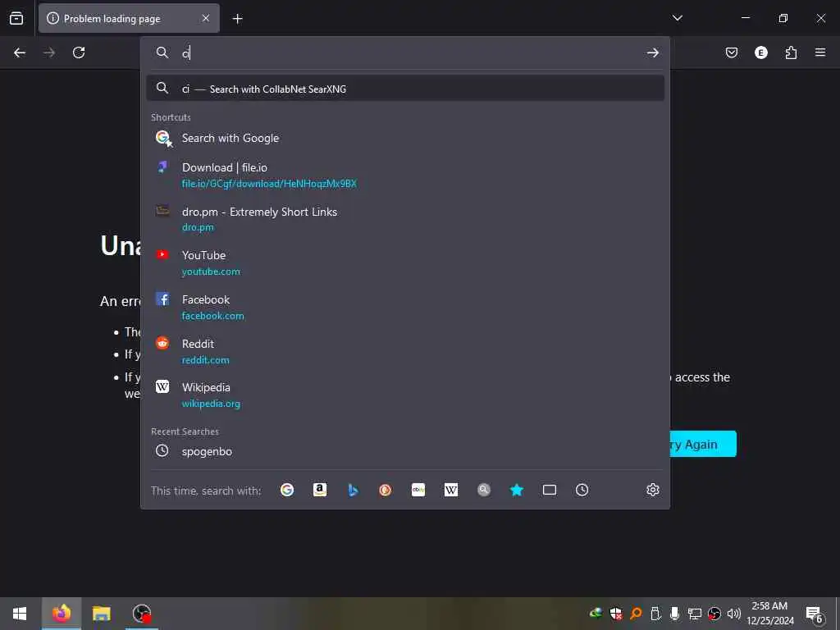Search this time with Google icon

coord(287,490)
